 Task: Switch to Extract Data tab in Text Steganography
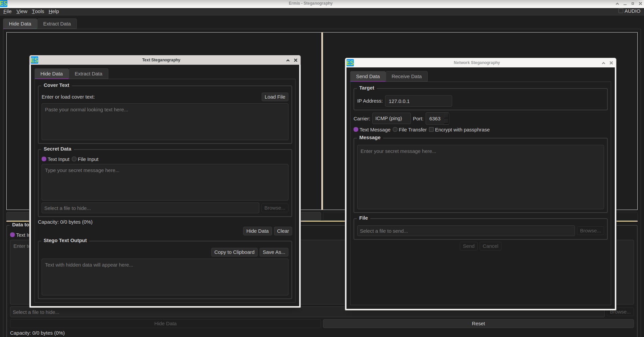pyautogui.click(x=89, y=74)
